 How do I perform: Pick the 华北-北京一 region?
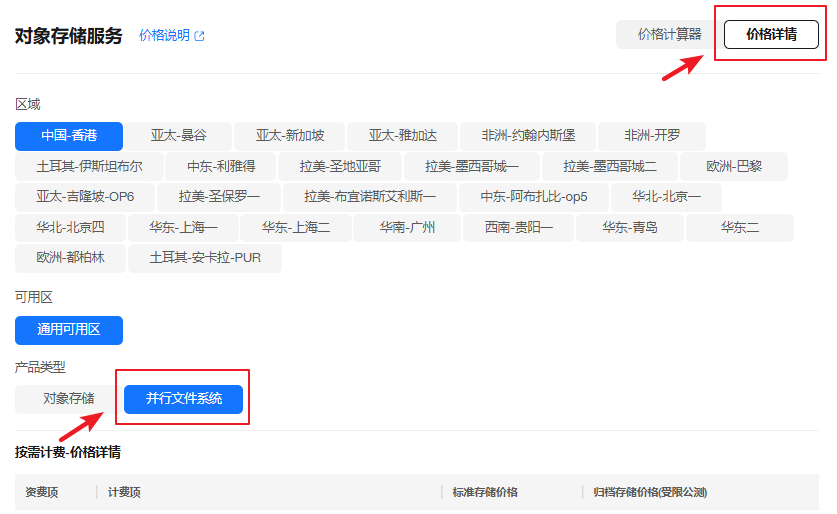point(666,197)
